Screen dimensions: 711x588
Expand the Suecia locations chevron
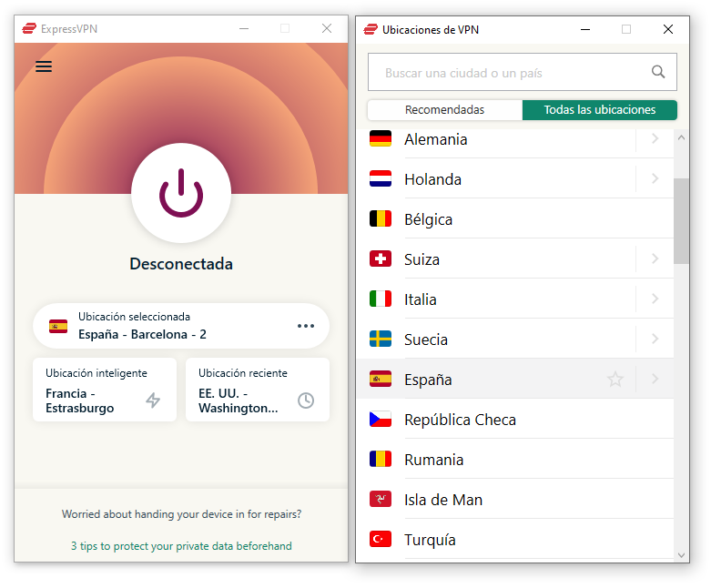[655, 339]
